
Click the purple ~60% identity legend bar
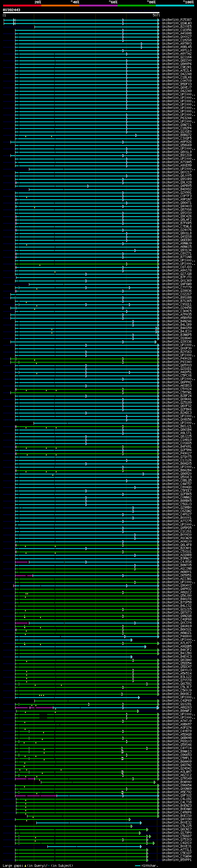click(x=99, y=6)
